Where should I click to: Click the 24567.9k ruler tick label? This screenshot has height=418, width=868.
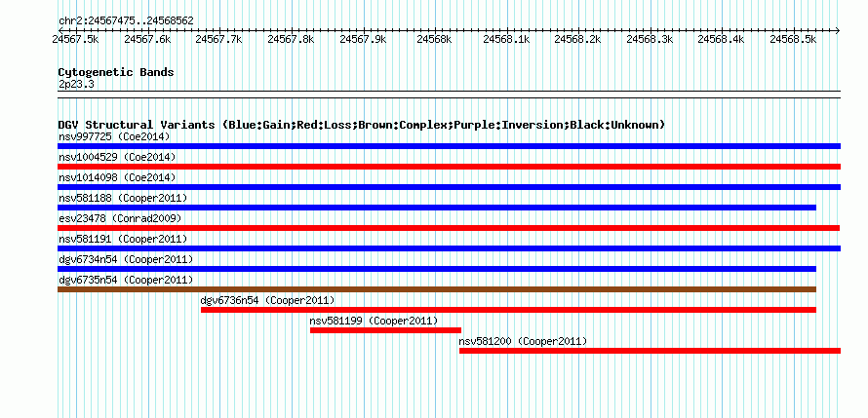tap(363, 39)
